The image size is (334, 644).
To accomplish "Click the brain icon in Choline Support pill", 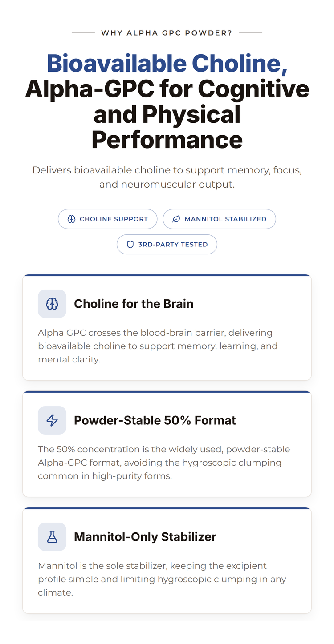I will [x=71, y=219].
